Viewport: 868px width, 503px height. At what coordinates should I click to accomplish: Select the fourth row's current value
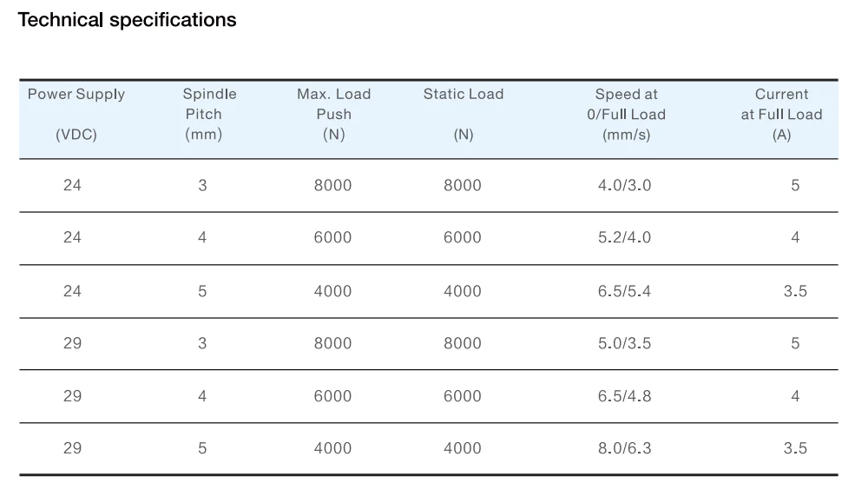click(795, 343)
